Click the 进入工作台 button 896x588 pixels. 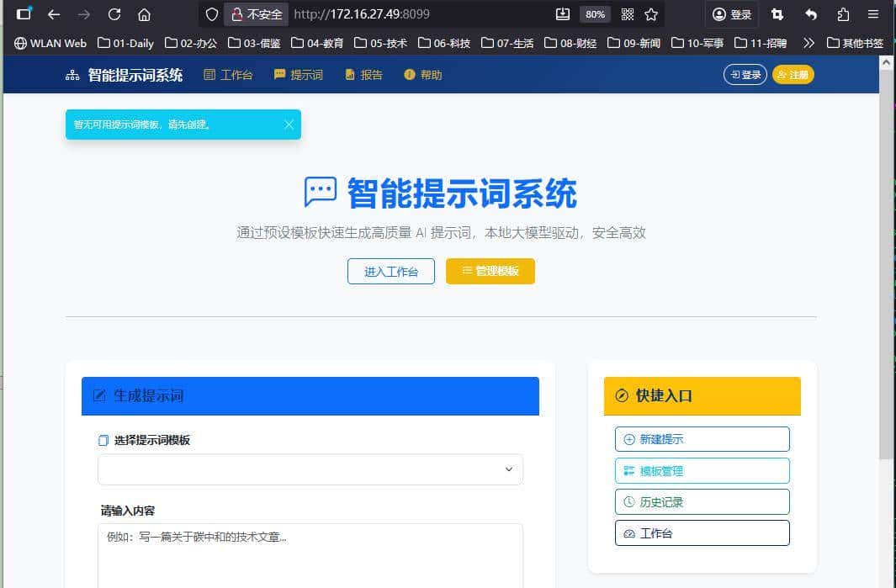tap(390, 271)
